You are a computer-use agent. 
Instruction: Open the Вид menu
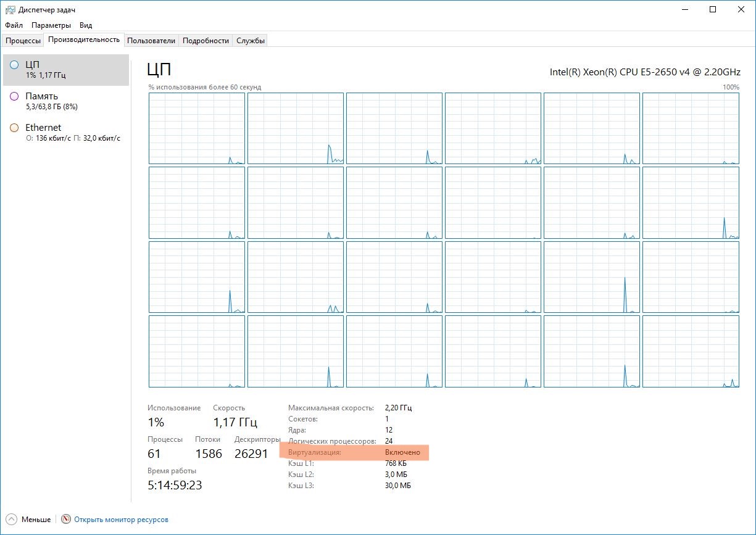point(86,25)
